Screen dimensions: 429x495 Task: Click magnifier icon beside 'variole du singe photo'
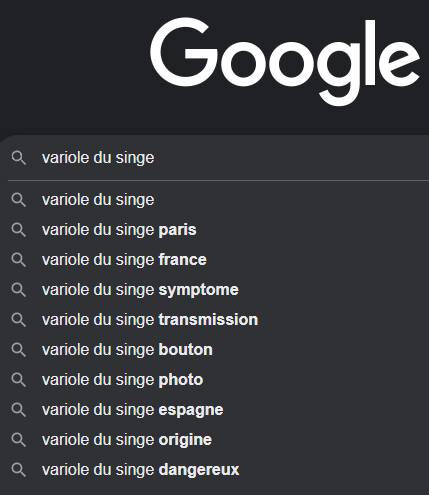click(x=19, y=380)
